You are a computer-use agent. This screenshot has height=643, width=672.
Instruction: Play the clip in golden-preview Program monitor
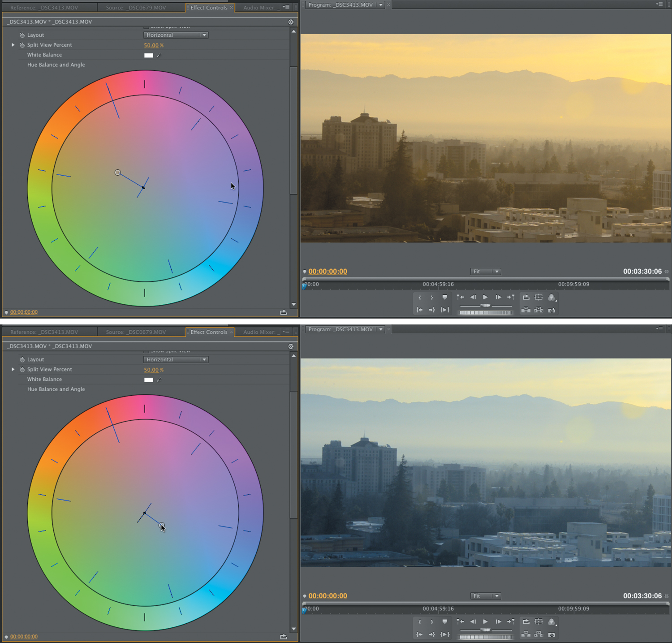(x=485, y=297)
